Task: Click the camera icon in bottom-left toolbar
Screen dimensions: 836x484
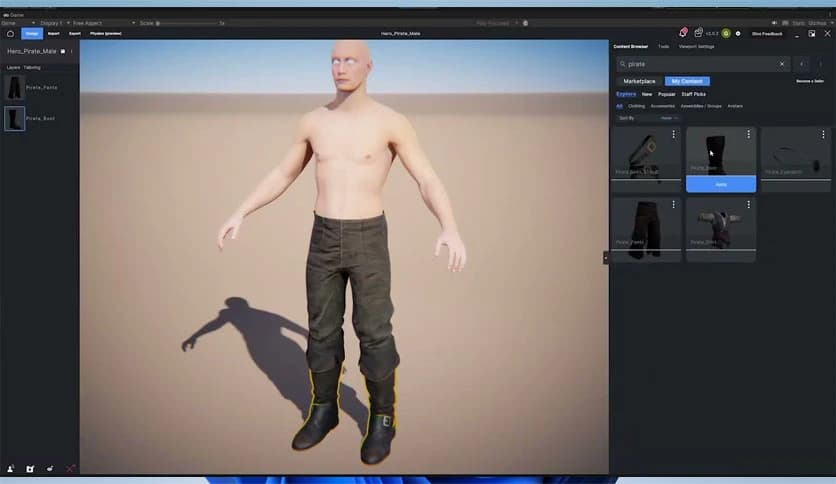Action: (x=30, y=469)
